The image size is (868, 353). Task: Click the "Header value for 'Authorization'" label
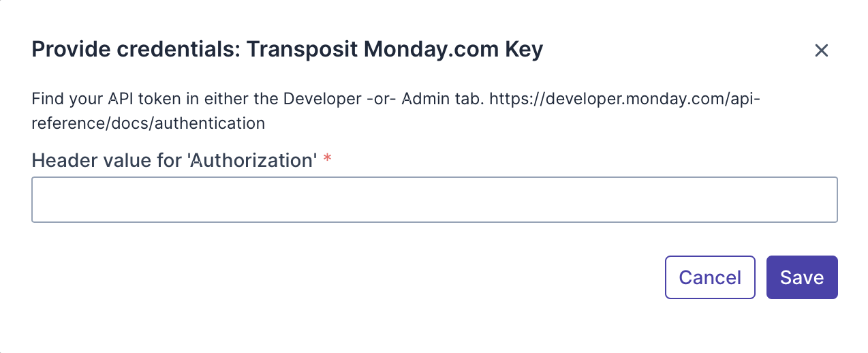pos(174,160)
